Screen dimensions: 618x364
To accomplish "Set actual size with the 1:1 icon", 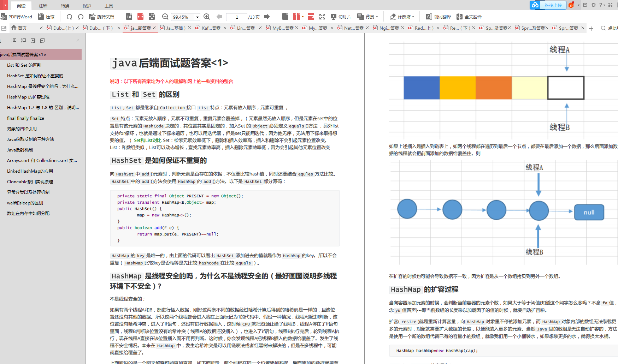I will 129,17.
